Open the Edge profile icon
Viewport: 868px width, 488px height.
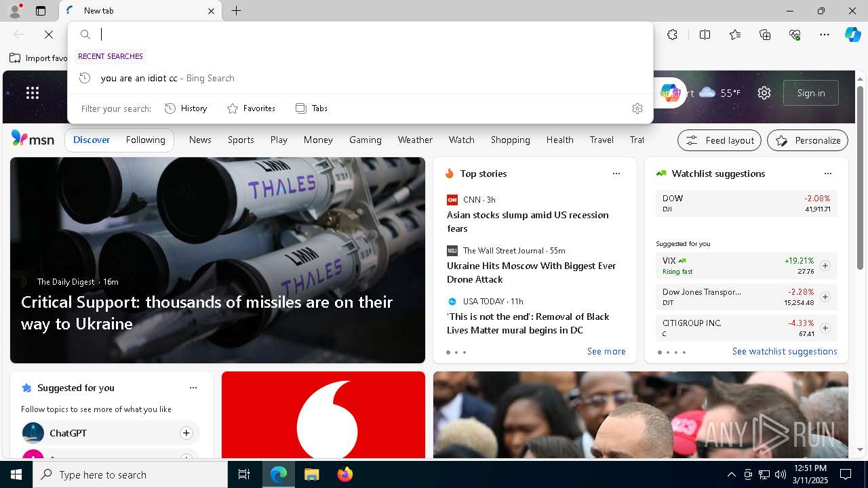tap(14, 11)
